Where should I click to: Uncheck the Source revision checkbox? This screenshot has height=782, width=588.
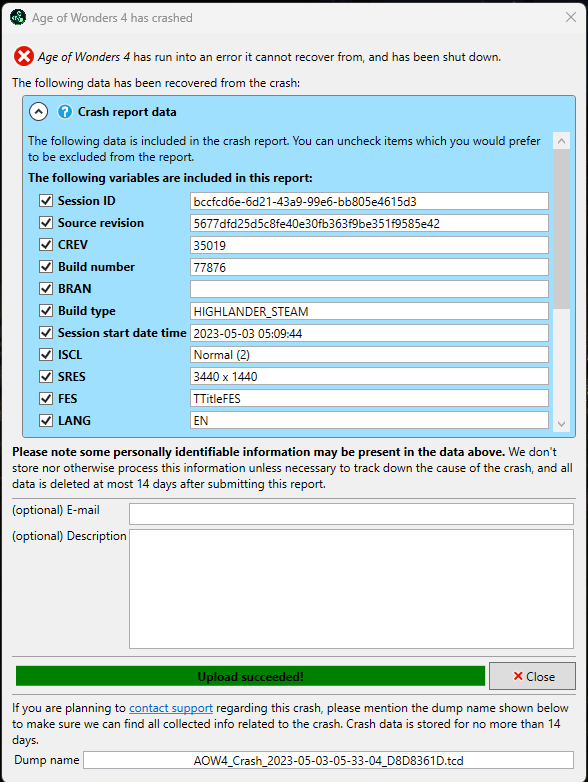46,223
